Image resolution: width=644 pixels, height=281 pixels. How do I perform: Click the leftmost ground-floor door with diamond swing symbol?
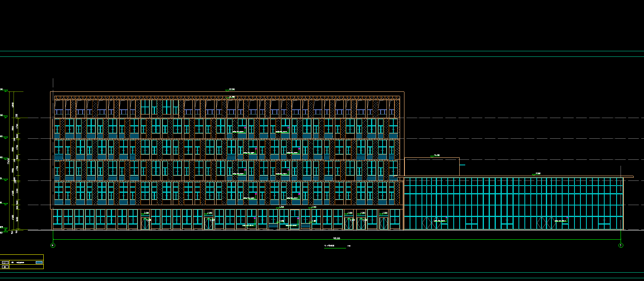point(146,223)
